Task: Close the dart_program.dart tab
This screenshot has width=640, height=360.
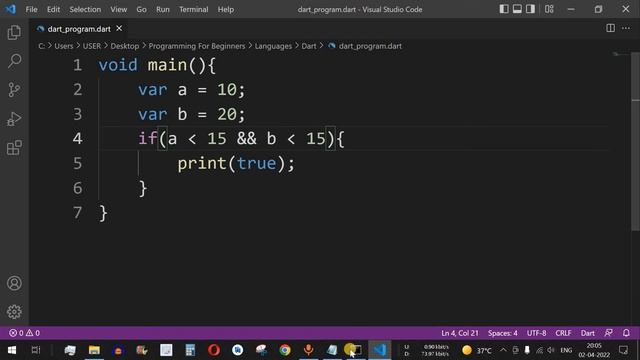Action: 119,28
